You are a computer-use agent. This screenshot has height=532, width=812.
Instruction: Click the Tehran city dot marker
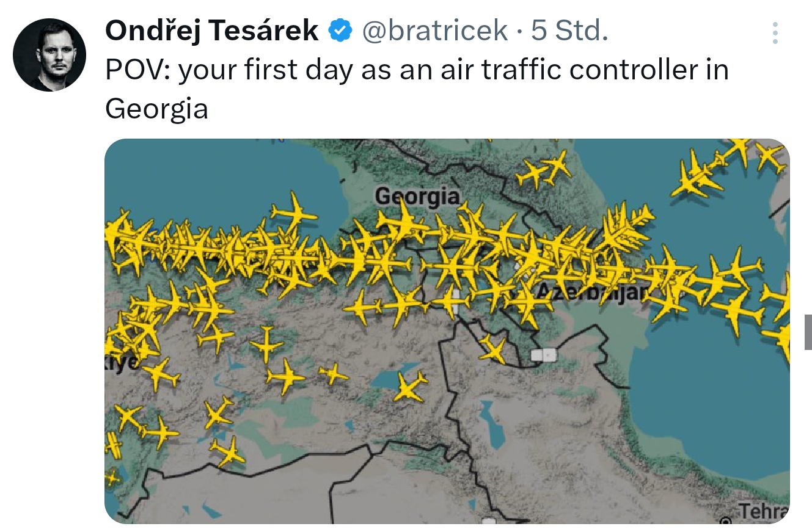[726, 522]
